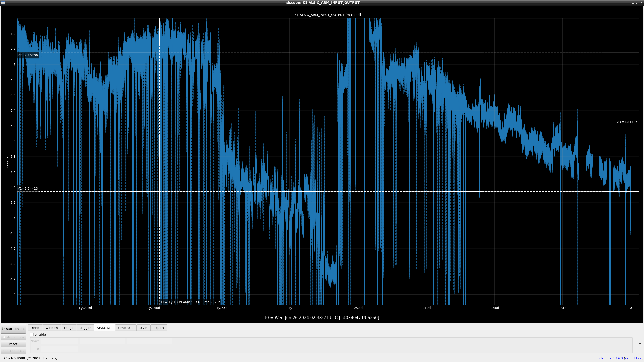Screen dimensions: 644x362
Task: Click the T1 time cursor label
Action: click(x=190, y=302)
